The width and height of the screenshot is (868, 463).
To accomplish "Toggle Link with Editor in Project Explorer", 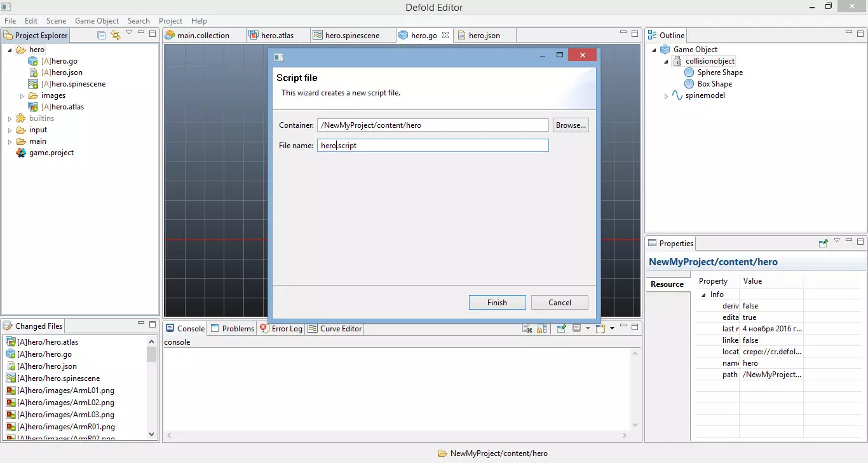I will (115, 36).
